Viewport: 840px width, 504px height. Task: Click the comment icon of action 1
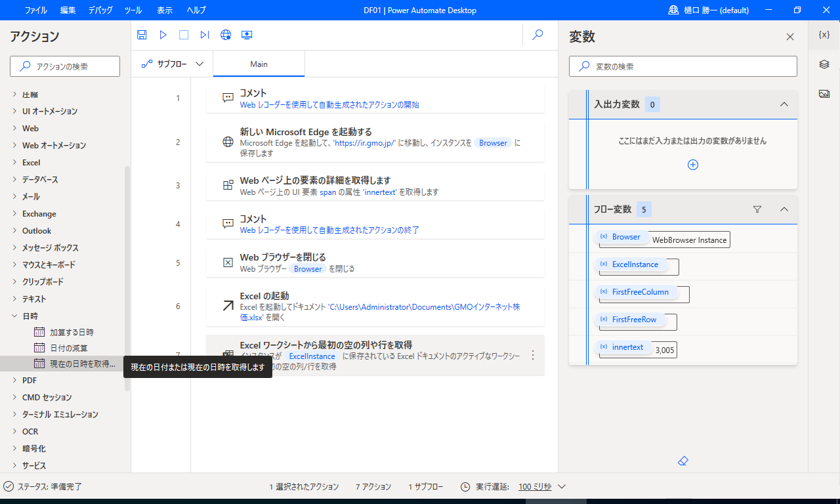[228, 98]
